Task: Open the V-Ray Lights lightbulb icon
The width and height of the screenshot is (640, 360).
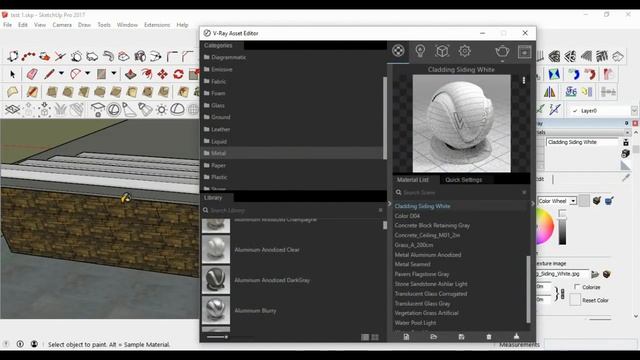Action: (x=420, y=51)
